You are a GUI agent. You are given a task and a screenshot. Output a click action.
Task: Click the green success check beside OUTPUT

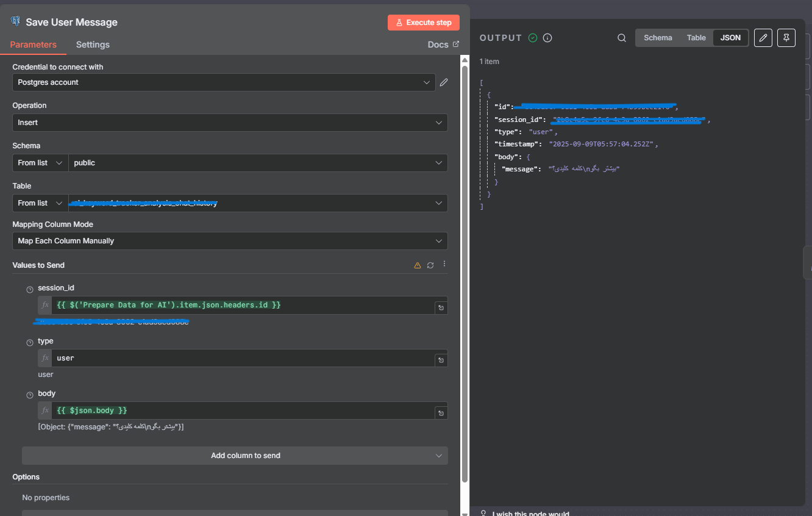532,37
